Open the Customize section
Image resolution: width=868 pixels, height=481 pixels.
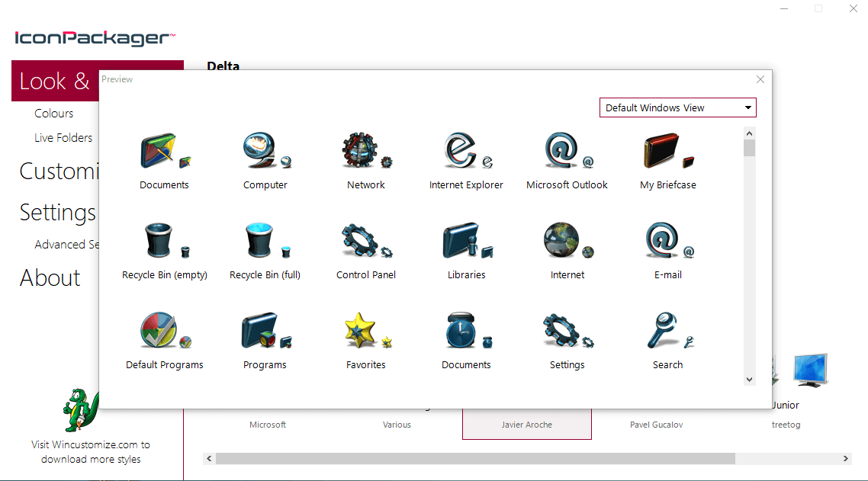(x=59, y=171)
